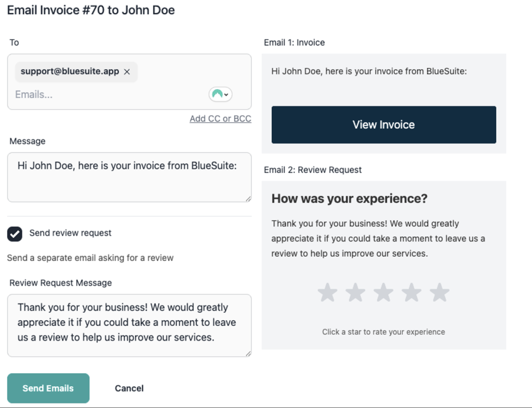Click the Message textarea resize handle
This screenshot has width=532, height=408.
[248, 199]
